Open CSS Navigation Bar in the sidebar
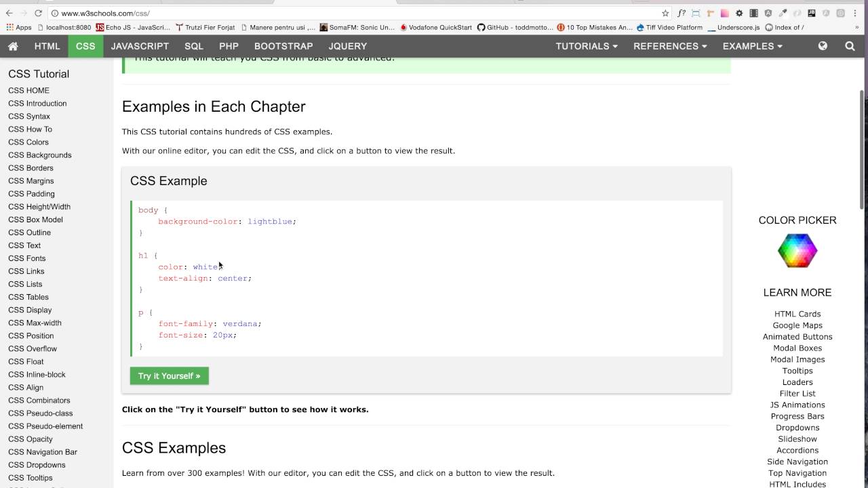The image size is (868, 488). pyautogui.click(x=43, y=452)
